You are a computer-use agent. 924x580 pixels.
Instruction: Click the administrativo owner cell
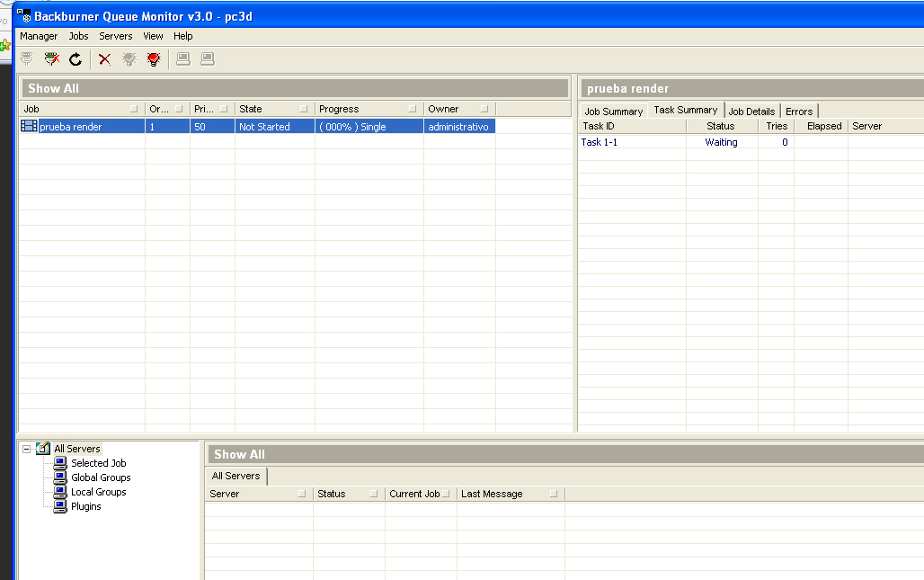[x=459, y=126]
